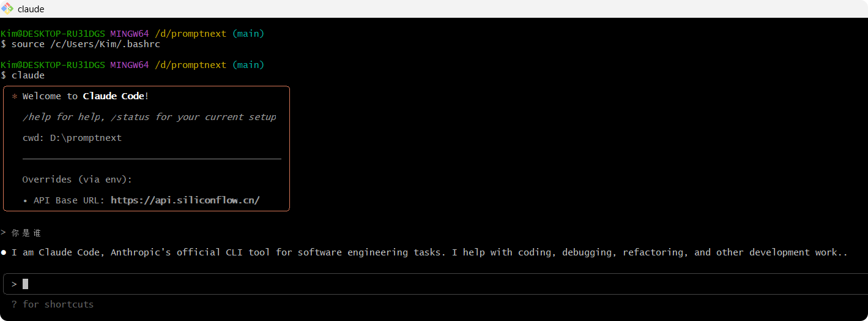Click the 'Overrides (via env):' heading

click(77, 179)
